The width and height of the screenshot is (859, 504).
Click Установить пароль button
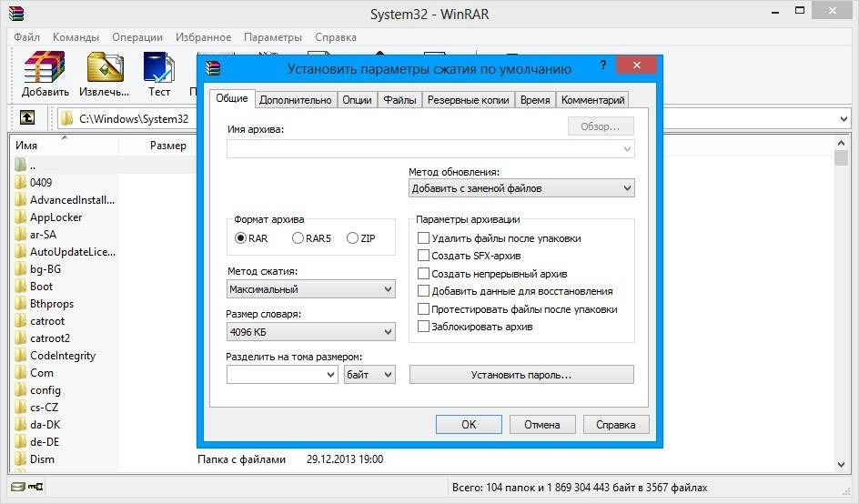tap(521, 375)
